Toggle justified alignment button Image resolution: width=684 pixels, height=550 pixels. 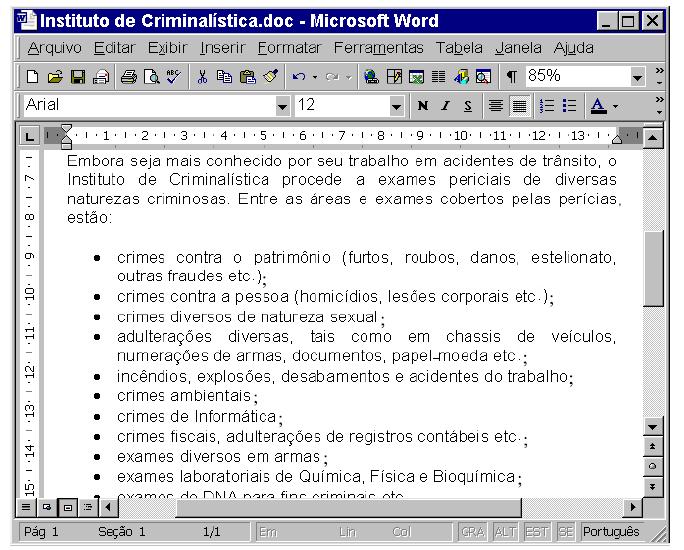tap(519, 106)
